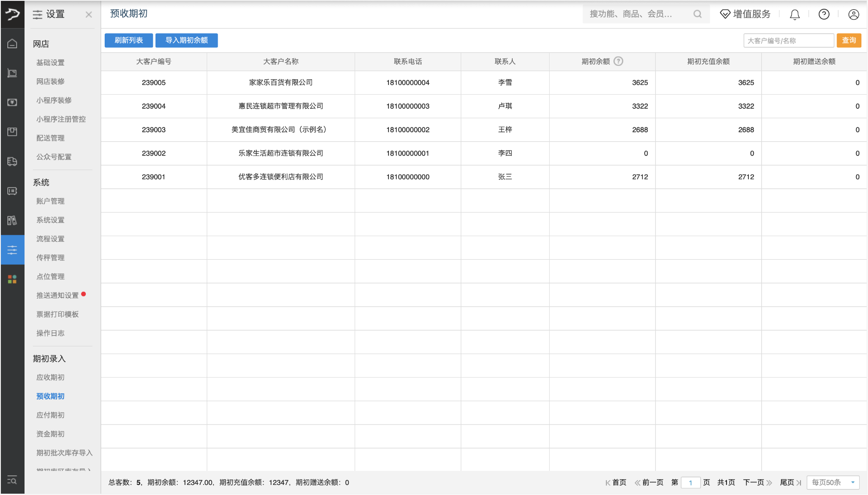The height and width of the screenshot is (495, 868).
Task: Open 增值服务 with diamond icon
Action: click(x=745, y=14)
